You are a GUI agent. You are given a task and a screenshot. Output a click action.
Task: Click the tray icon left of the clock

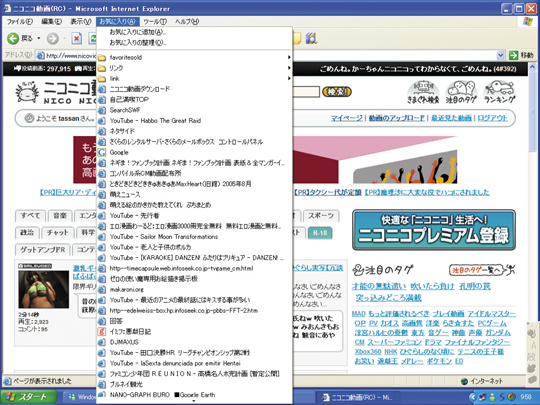512,397
